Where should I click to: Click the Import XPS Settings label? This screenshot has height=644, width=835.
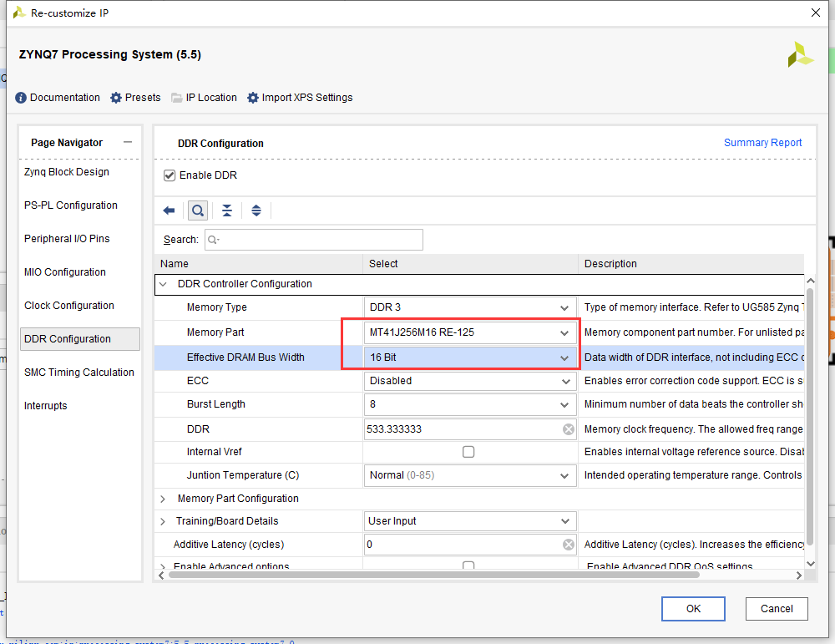pos(307,98)
